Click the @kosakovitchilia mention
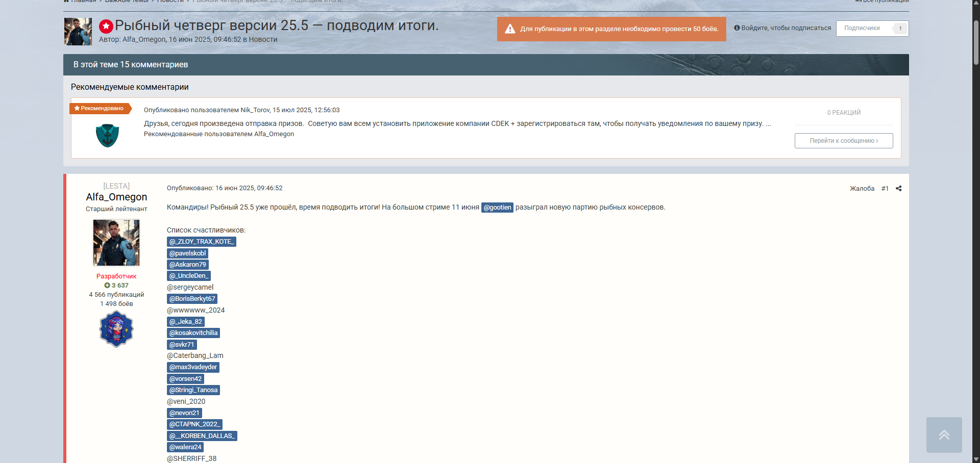 pos(193,333)
